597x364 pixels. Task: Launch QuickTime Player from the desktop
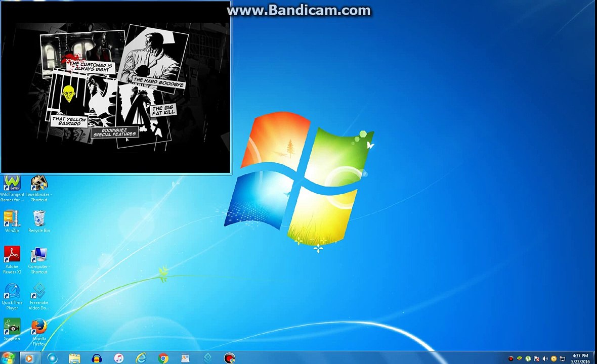12,297
